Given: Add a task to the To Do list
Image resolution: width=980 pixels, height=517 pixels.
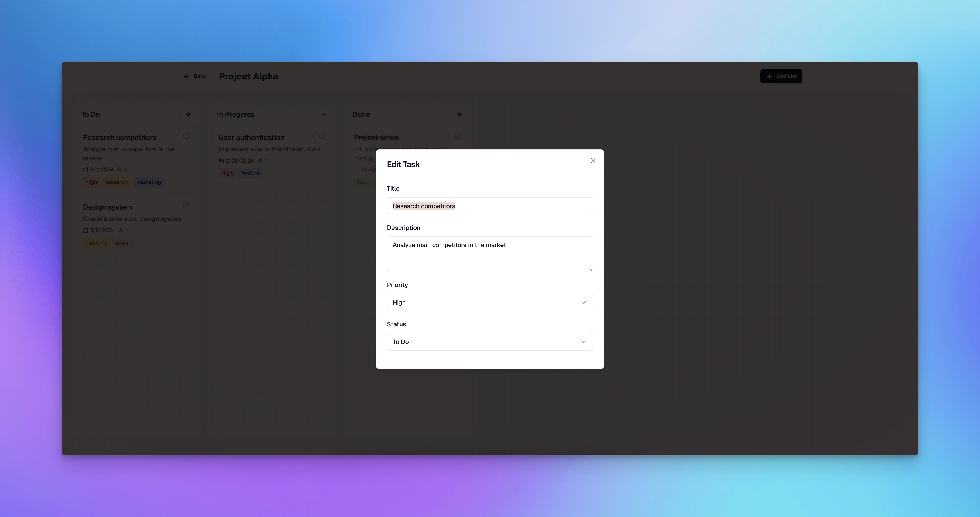Looking at the screenshot, I should 188,114.
